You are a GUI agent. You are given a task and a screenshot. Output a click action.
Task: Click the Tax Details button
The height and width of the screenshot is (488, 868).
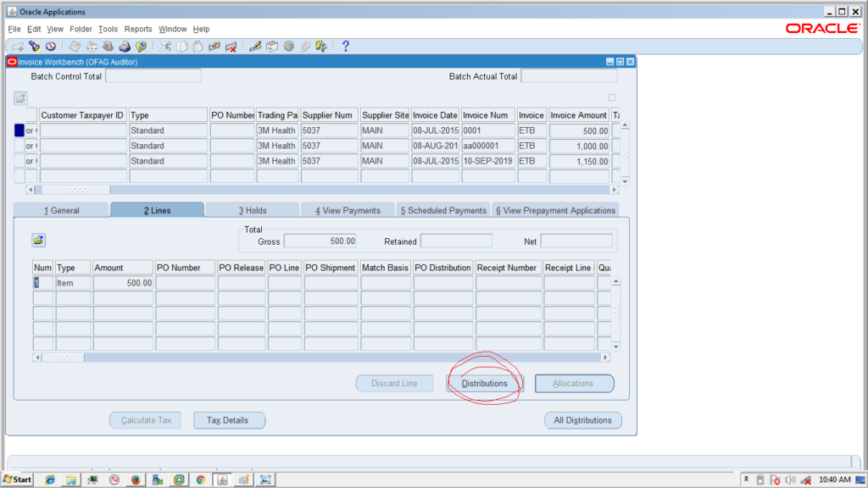click(x=229, y=420)
